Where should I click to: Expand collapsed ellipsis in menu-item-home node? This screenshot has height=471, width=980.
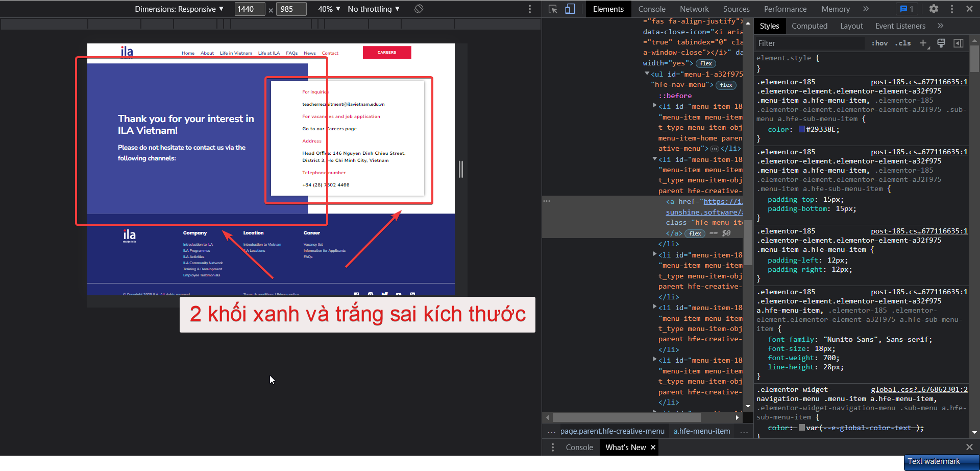(715, 149)
